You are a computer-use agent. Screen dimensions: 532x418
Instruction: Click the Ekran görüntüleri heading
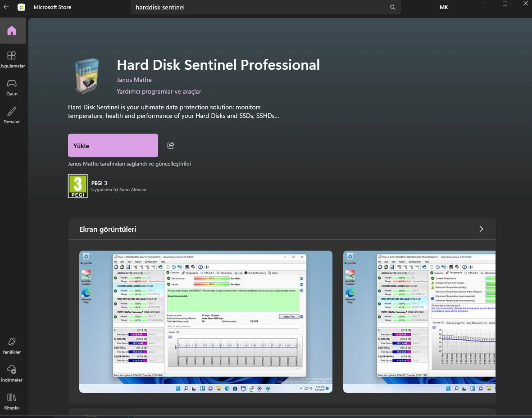[x=108, y=229]
